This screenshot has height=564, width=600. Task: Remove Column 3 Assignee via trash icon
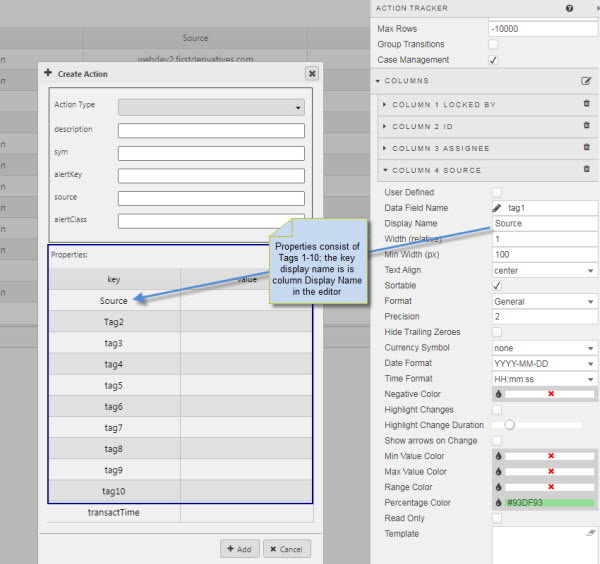tap(586, 148)
